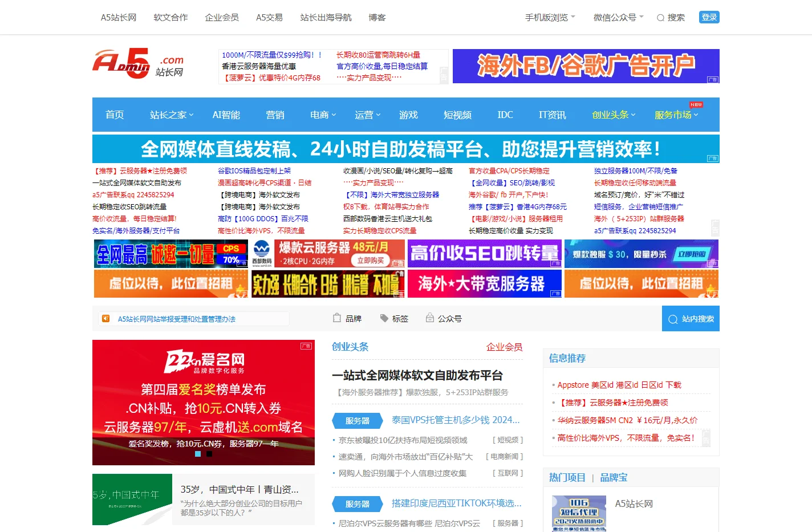Open the 106短信代理 thumbnail image
Viewport: 812px width, 532px height.
click(x=579, y=514)
